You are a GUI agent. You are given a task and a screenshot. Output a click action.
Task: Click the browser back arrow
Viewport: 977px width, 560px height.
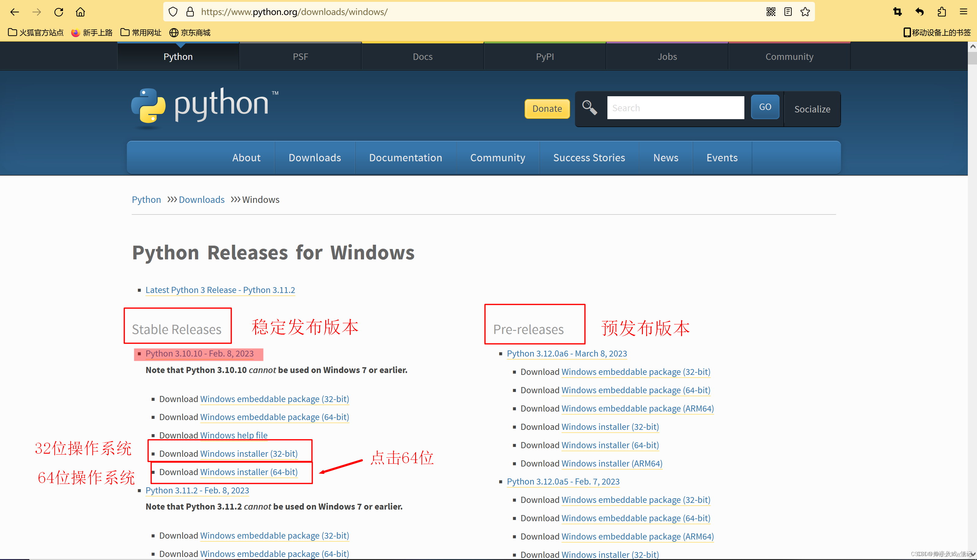pyautogui.click(x=15, y=12)
